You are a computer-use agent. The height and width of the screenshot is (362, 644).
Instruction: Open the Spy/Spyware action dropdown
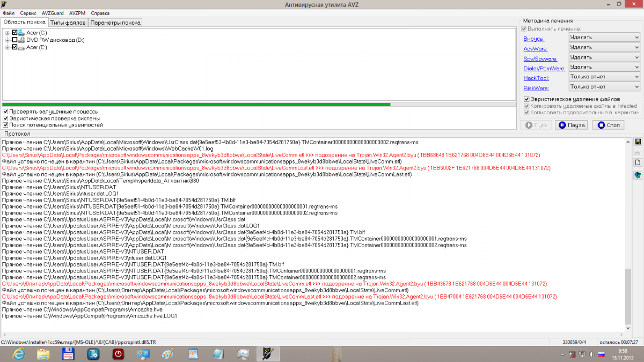pos(604,57)
